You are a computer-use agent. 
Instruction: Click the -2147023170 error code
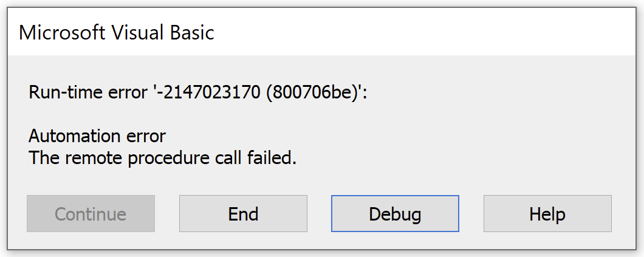212,94
